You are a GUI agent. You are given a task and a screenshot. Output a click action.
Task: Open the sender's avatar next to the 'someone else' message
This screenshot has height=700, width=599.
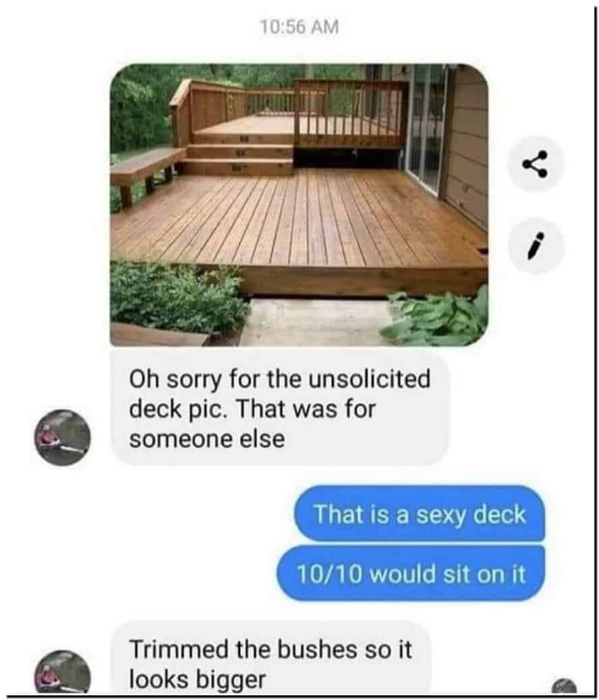63,437
